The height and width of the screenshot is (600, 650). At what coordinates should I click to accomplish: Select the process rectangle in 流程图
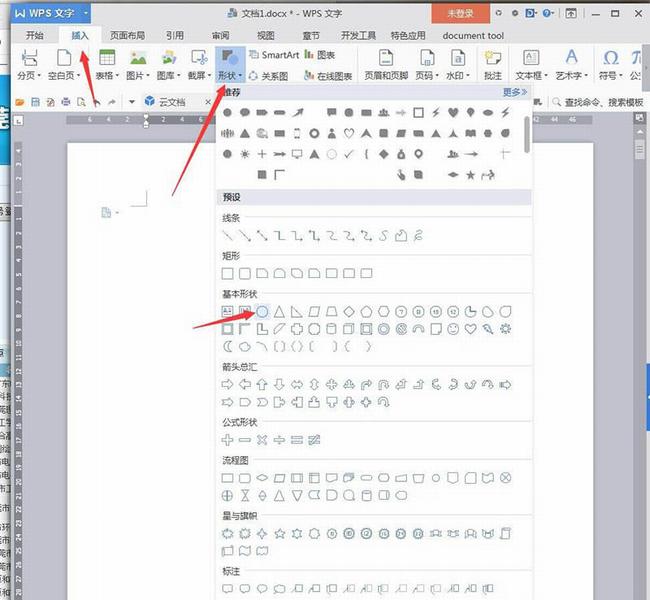(x=227, y=478)
